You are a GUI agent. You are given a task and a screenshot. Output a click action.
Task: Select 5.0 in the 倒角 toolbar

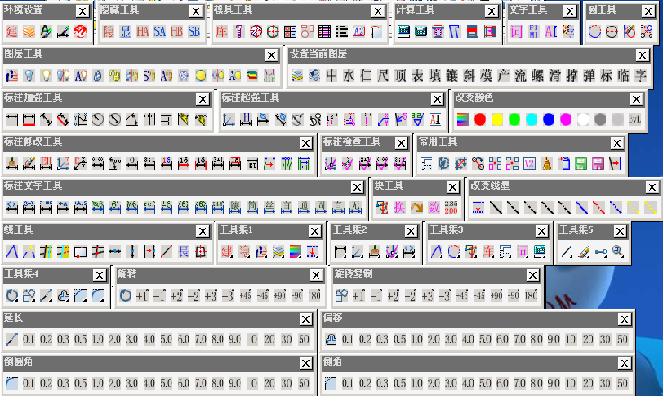[485, 384]
